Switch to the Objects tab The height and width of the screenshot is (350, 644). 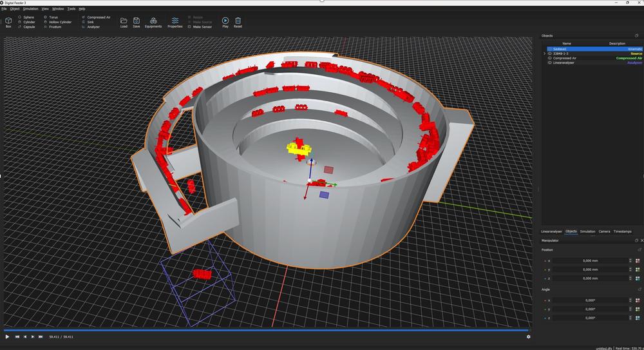[571, 231]
